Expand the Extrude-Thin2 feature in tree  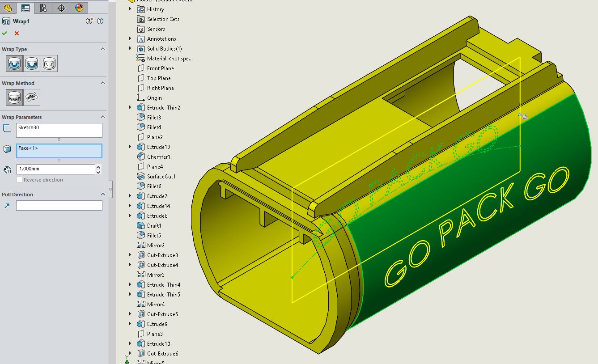pos(130,107)
